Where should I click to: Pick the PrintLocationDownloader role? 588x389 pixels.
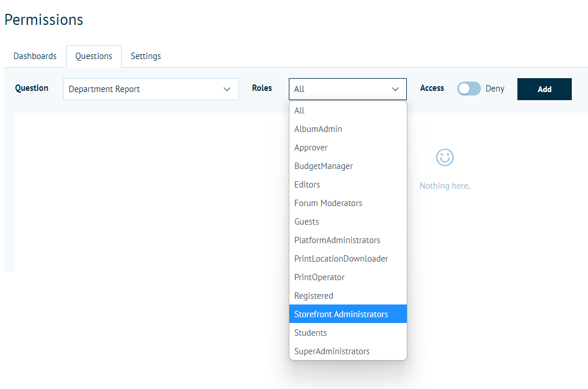click(x=348, y=259)
